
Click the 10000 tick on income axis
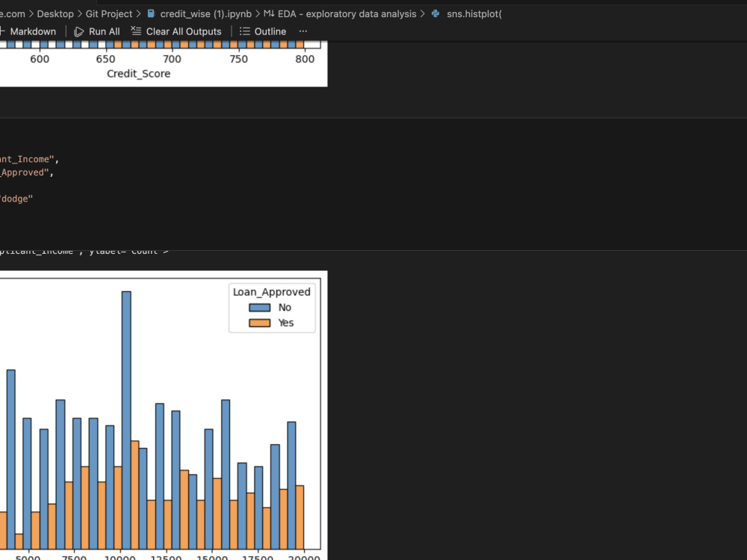pos(120,557)
